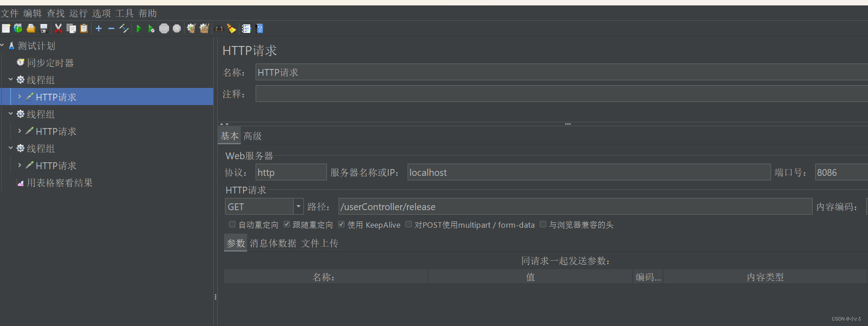The image size is (868, 326).
Task: Click the 路径 path field
Action: tap(575, 207)
